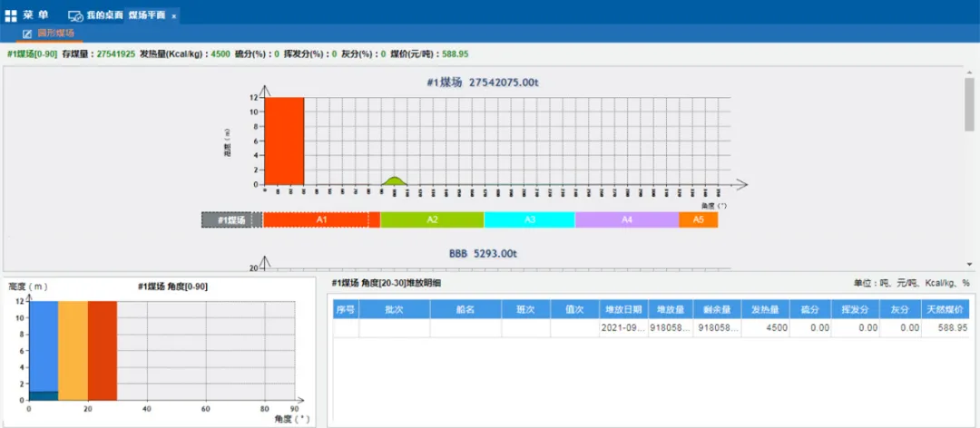
Task: Click the blue bar in angle chart
Action: 44,345
